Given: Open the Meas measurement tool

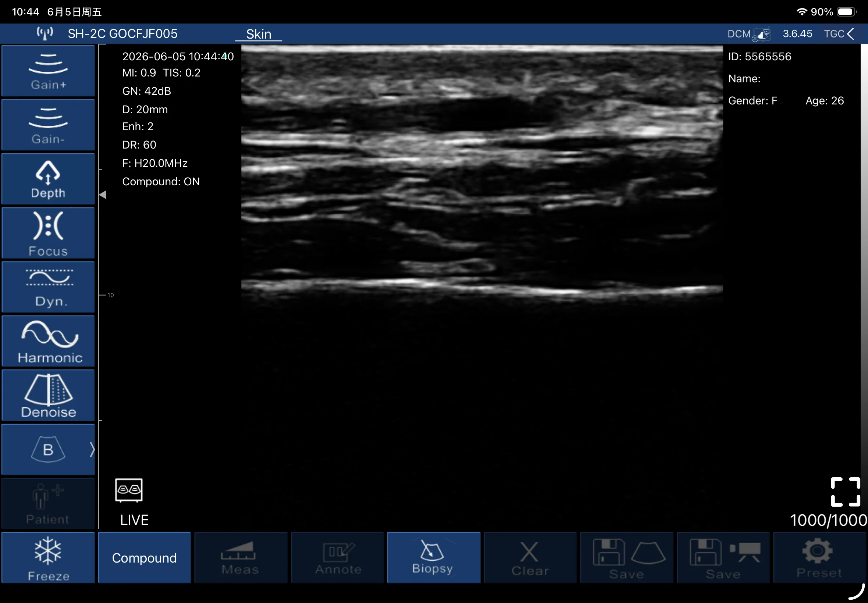Looking at the screenshot, I should point(241,558).
